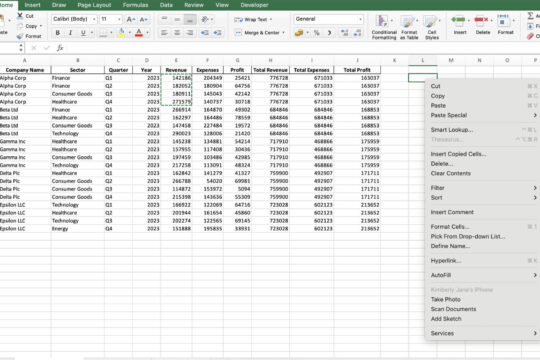The height and width of the screenshot is (360, 540).
Task: Toggle bottom align for cell text
Action: click(189, 20)
